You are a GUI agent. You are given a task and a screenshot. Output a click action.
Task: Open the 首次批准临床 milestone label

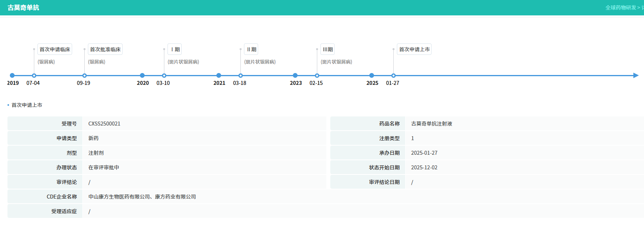tap(105, 49)
